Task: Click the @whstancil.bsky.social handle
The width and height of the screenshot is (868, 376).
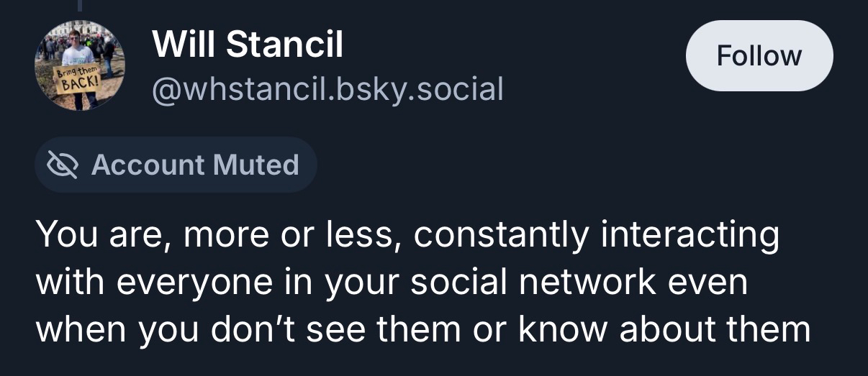Action: (x=327, y=89)
